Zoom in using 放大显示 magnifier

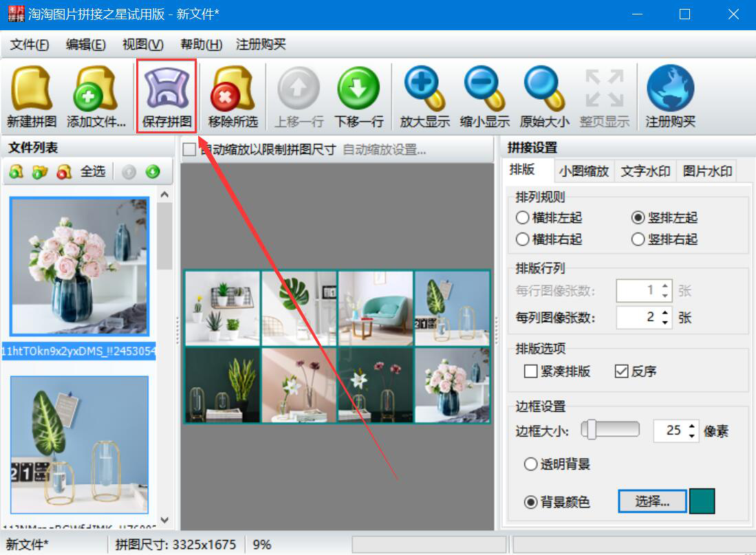(x=424, y=97)
